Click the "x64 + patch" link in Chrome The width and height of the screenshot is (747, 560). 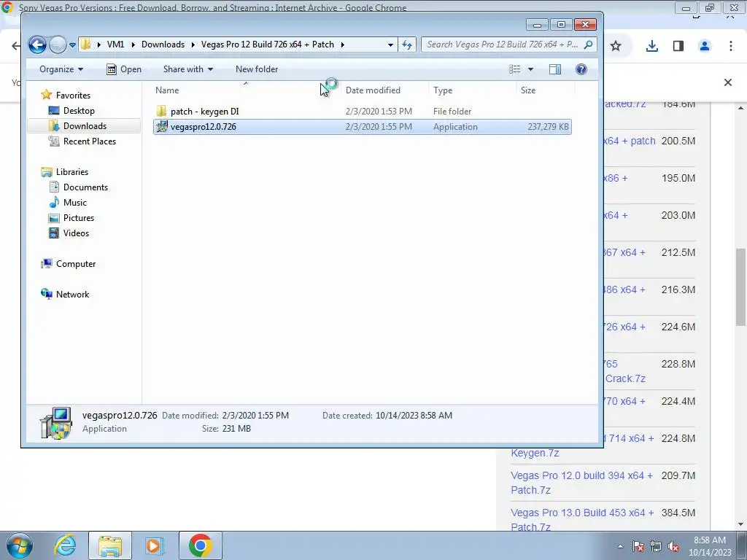click(x=630, y=141)
